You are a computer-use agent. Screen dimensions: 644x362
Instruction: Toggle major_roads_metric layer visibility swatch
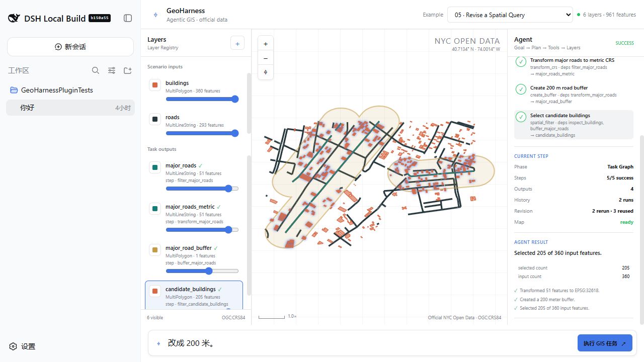click(x=155, y=209)
